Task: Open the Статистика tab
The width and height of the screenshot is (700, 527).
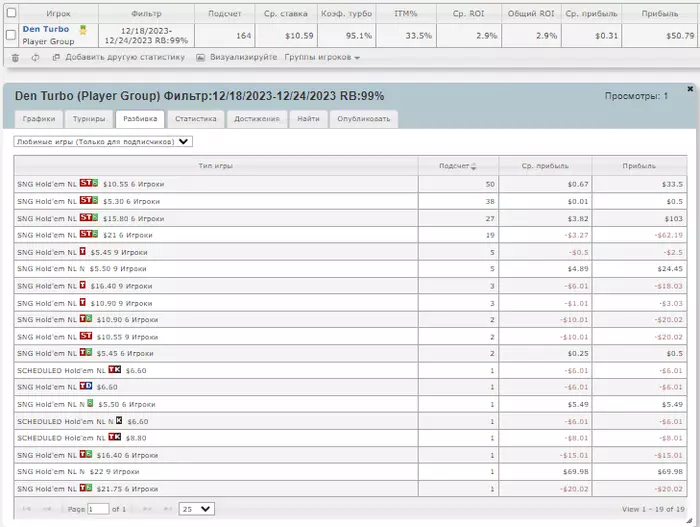Action: click(x=196, y=119)
